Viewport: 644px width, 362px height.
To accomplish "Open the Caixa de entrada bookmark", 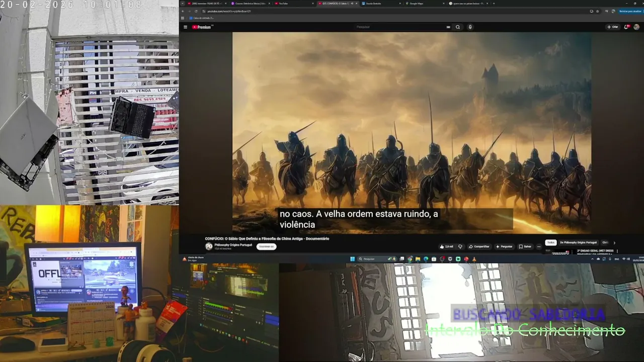I will pos(202,18).
